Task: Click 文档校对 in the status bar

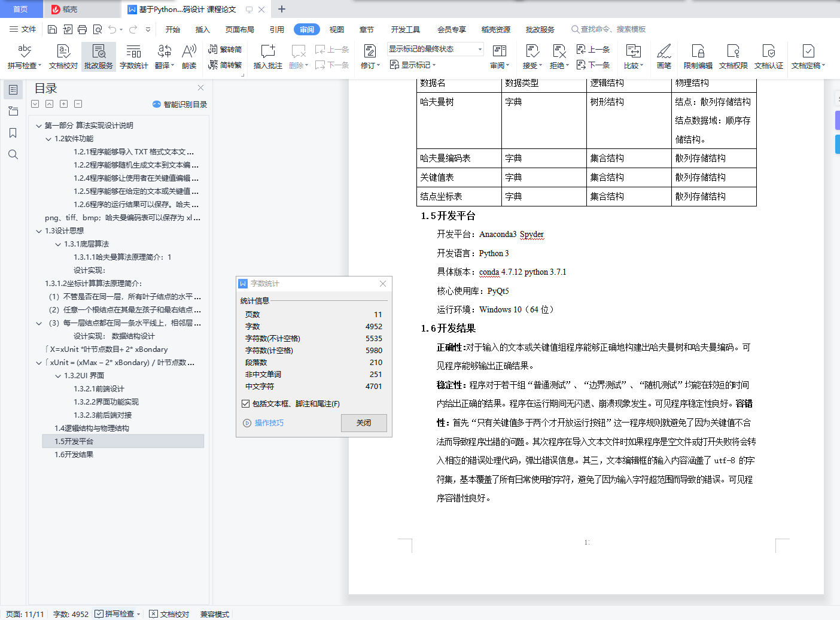Action: pyautogui.click(x=169, y=614)
